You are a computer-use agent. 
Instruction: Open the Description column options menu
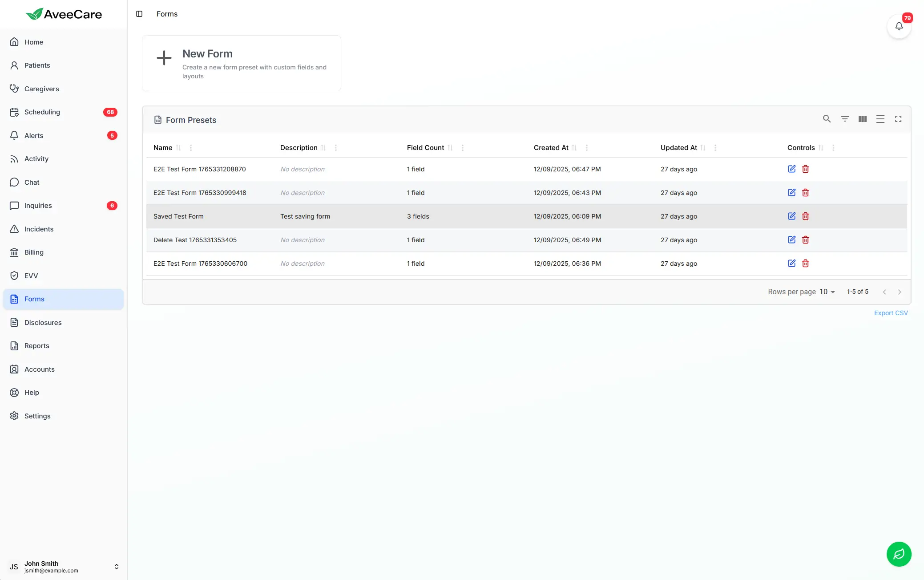tap(336, 147)
